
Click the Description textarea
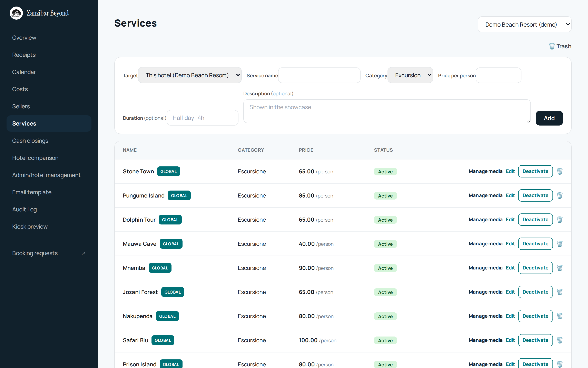387,111
